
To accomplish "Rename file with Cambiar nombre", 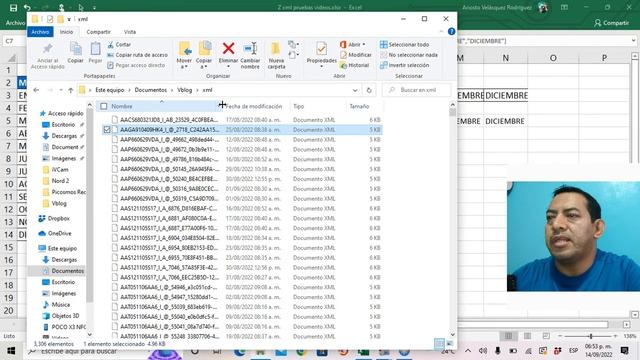I will click(x=250, y=55).
